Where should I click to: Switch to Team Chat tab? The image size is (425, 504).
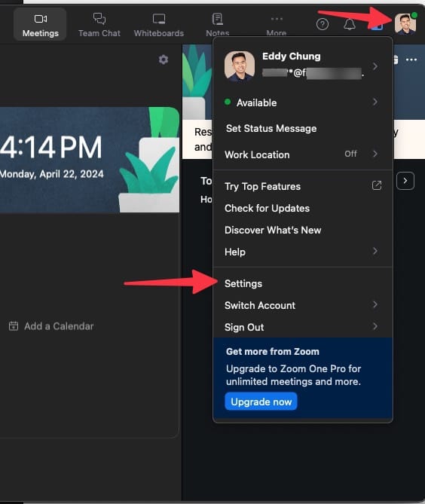[99, 24]
